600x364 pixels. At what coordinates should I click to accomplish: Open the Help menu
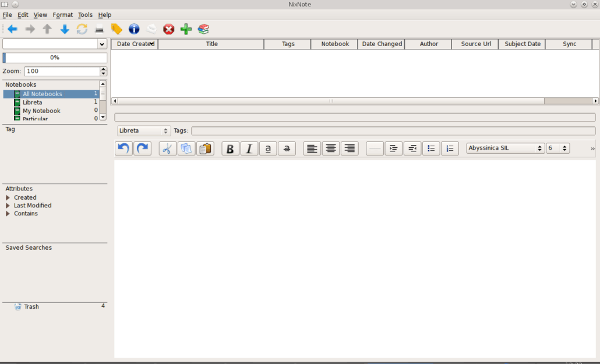[x=105, y=15]
